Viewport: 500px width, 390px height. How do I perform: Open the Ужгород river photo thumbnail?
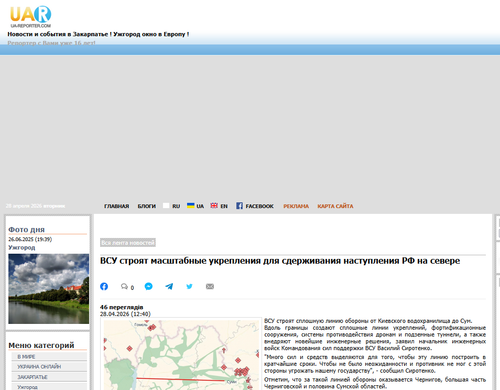pyautogui.click(x=49, y=289)
